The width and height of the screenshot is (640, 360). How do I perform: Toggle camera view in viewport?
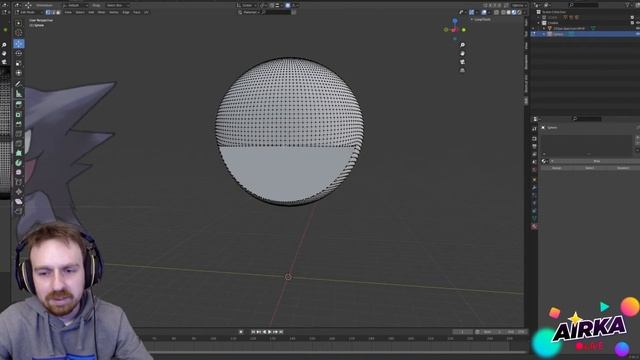pyautogui.click(x=462, y=62)
